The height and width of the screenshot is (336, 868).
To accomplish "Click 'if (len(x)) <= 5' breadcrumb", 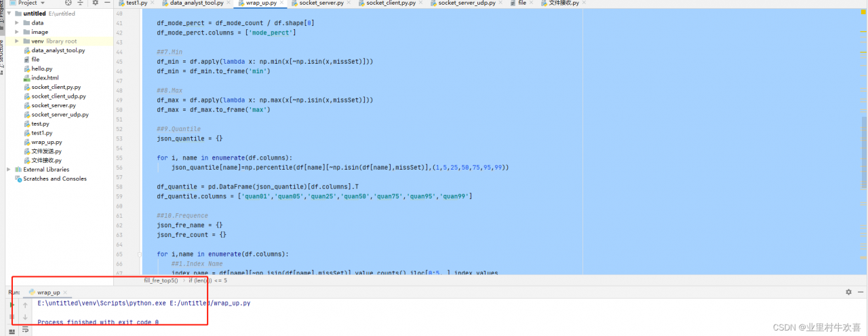I will (x=208, y=280).
